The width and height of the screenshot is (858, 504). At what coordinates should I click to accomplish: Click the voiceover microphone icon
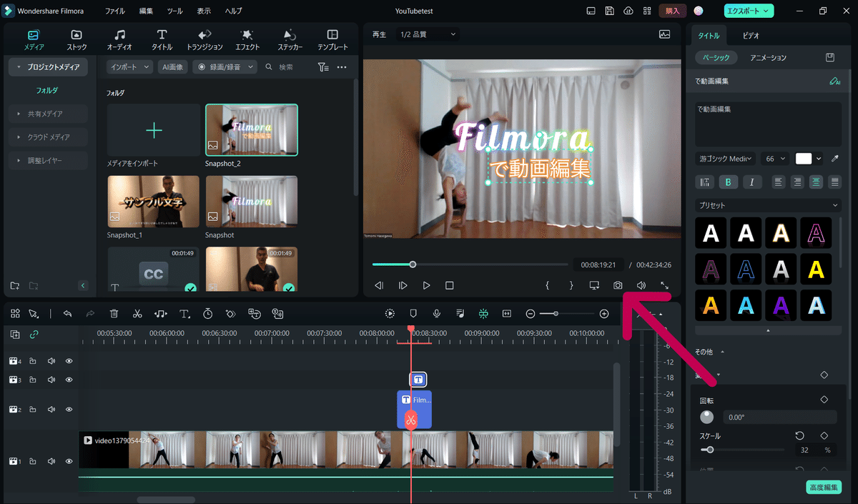(x=436, y=314)
